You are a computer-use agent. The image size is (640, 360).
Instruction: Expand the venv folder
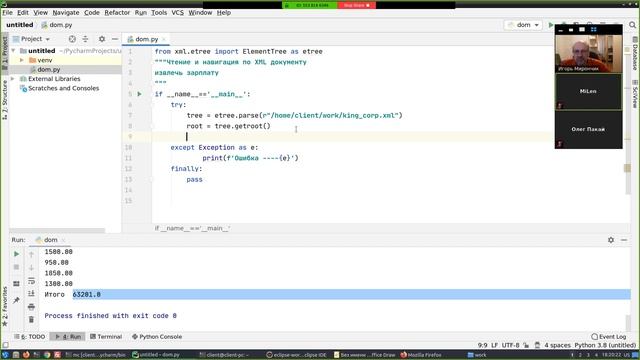pyautogui.click(x=22, y=60)
